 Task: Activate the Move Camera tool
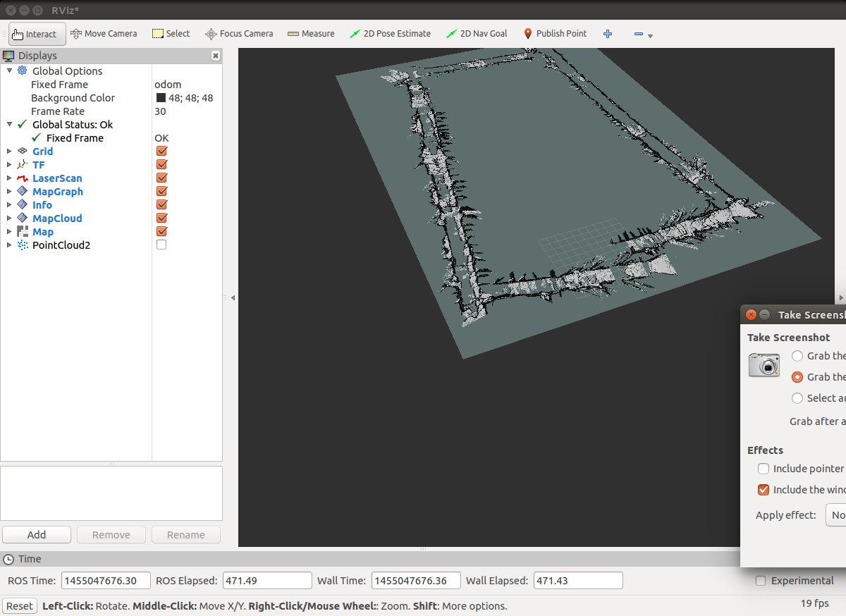(104, 34)
